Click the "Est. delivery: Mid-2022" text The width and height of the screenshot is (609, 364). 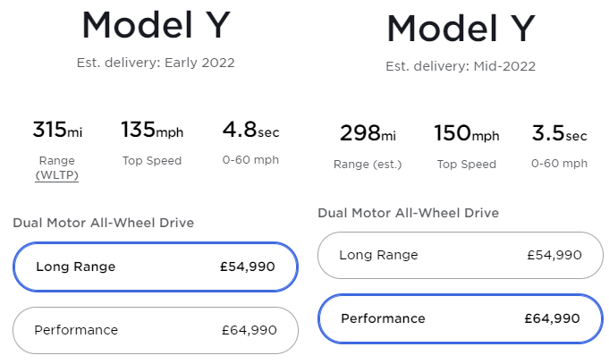tap(461, 66)
